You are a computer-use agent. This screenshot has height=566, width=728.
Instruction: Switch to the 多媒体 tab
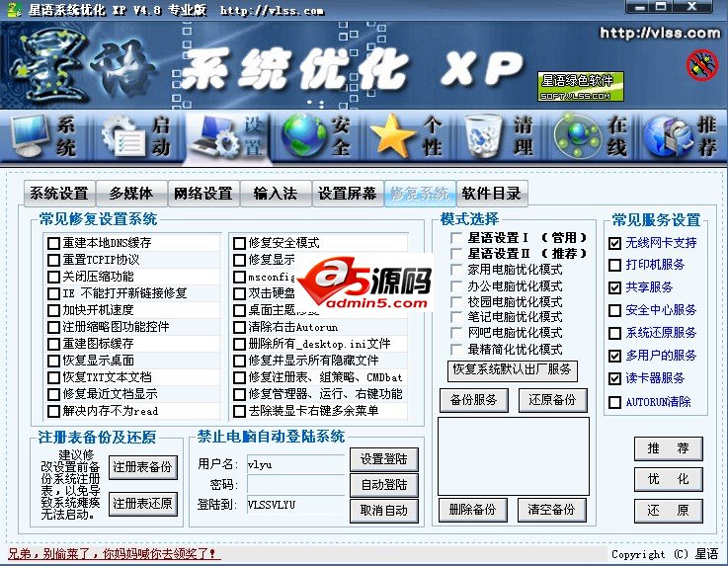click(131, 194)
